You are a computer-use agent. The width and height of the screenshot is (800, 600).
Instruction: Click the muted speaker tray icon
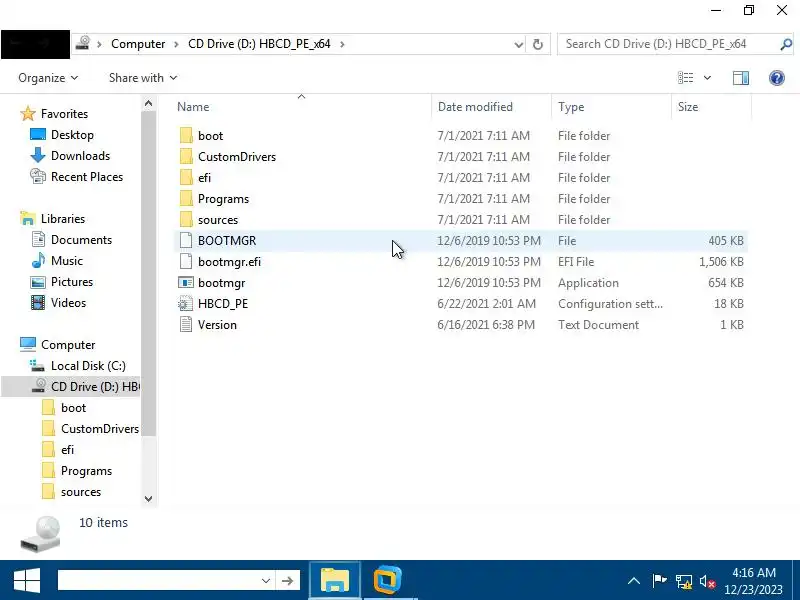click(707, 581)
